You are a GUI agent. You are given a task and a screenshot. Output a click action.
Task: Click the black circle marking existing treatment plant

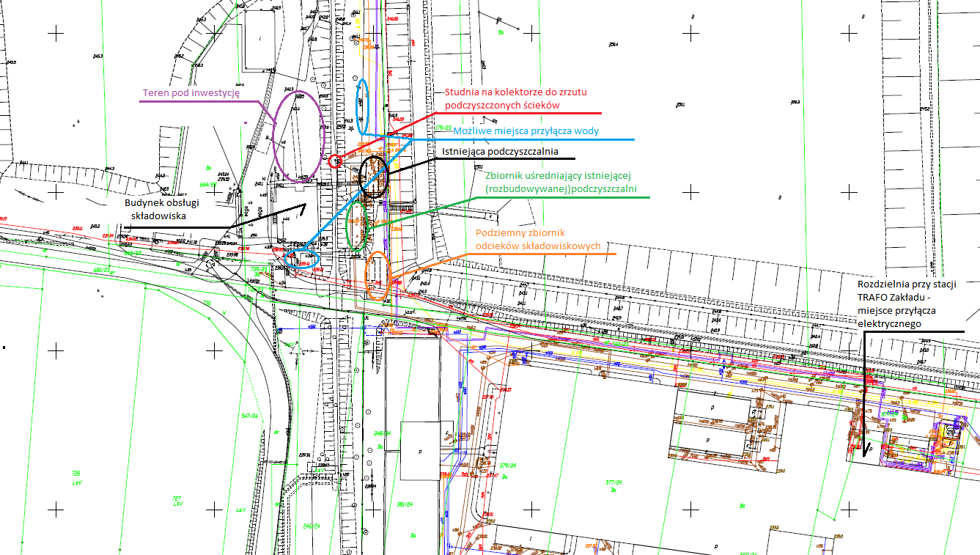tap(374, 177)
